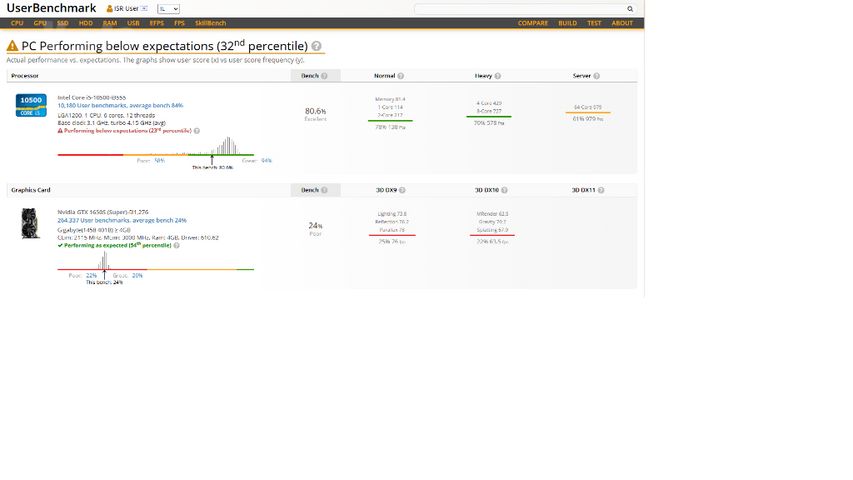
Task: Click the search magnifier icon
Action: tap(630, 9)
